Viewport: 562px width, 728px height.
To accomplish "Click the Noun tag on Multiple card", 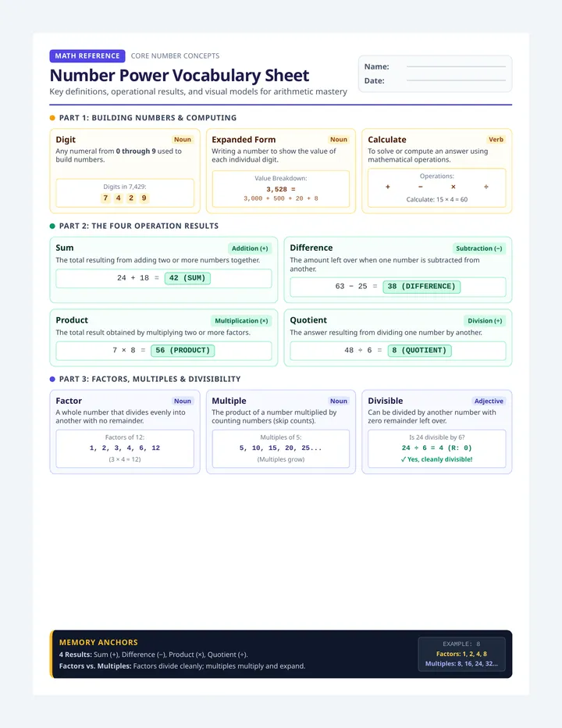I will (338, 401).
